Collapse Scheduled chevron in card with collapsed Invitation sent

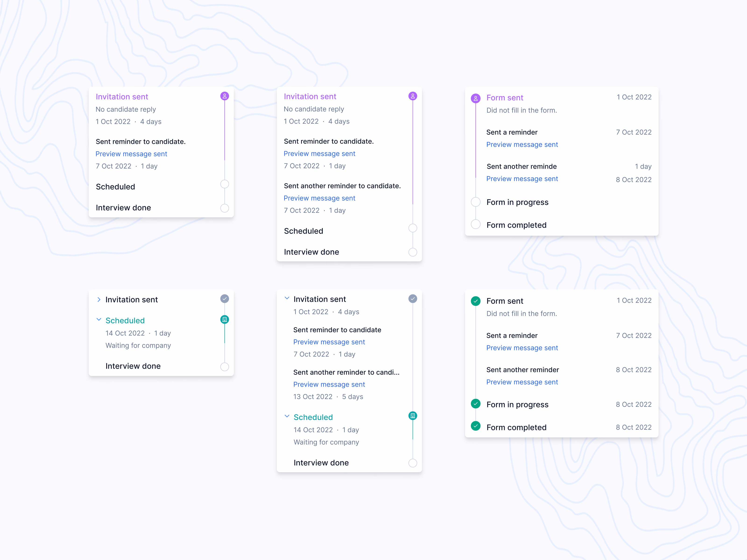99,319
